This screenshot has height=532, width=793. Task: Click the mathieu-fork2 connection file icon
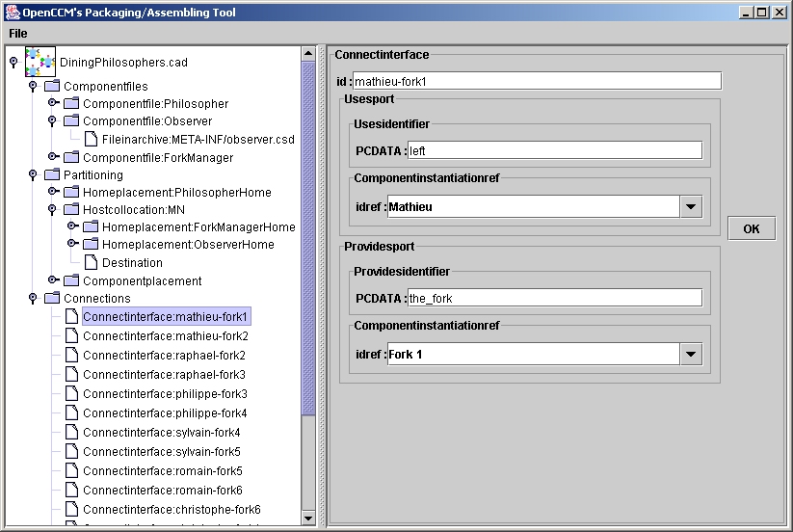click(71, 336)
